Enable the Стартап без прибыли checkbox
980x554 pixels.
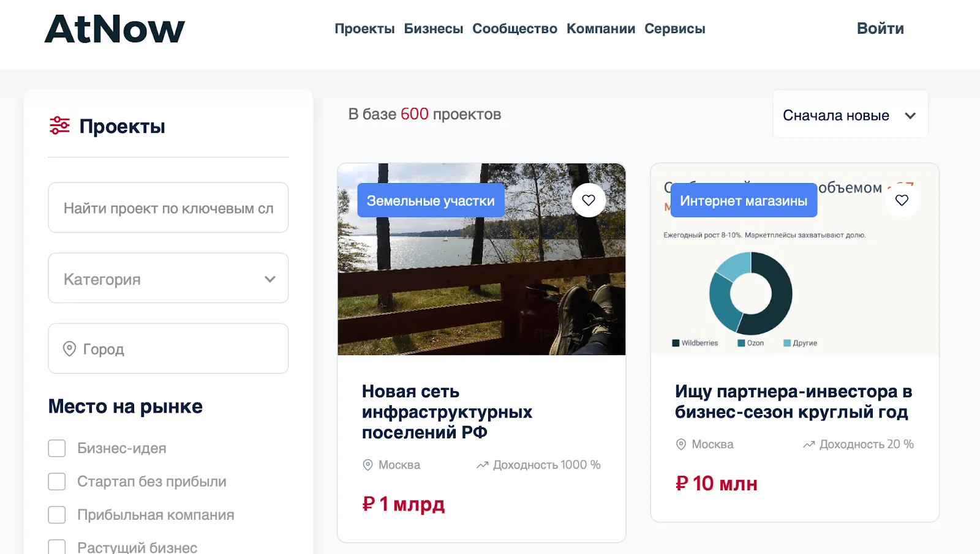click(57, 482)
